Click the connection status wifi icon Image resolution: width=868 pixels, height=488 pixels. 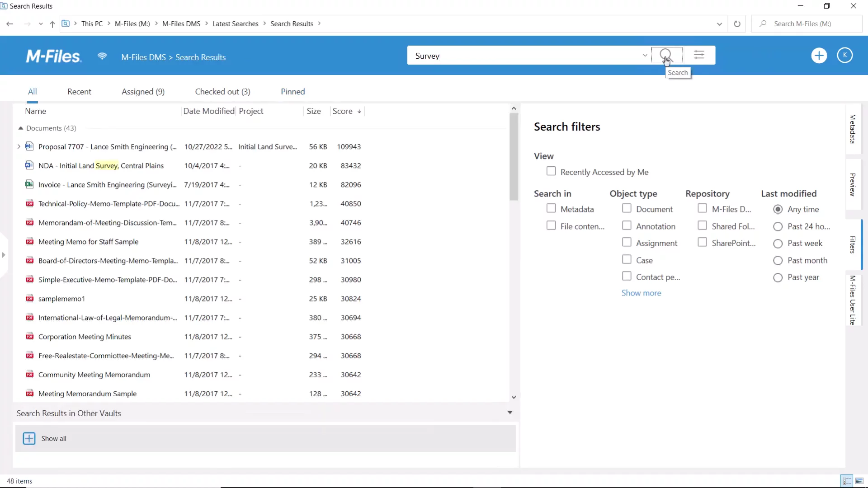102,56
